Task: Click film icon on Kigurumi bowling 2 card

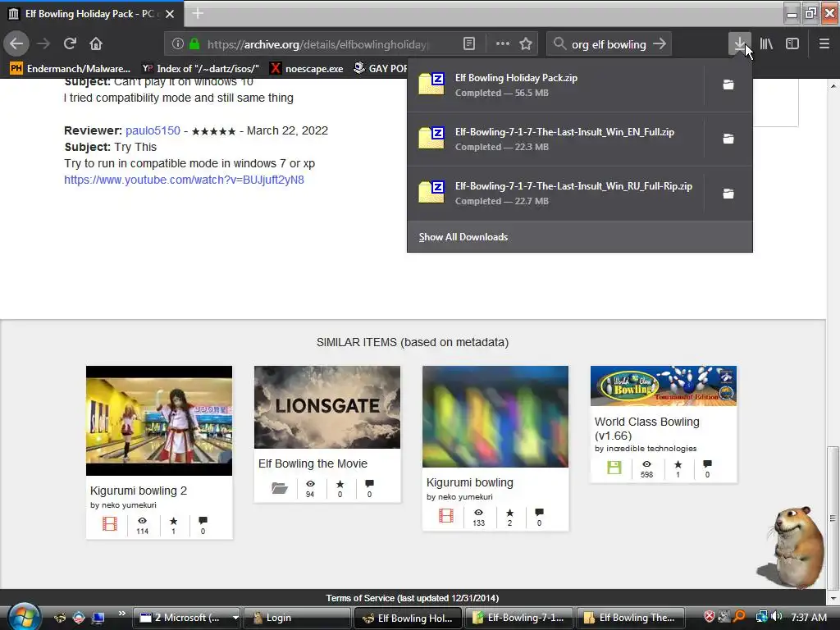Action: 110,523
